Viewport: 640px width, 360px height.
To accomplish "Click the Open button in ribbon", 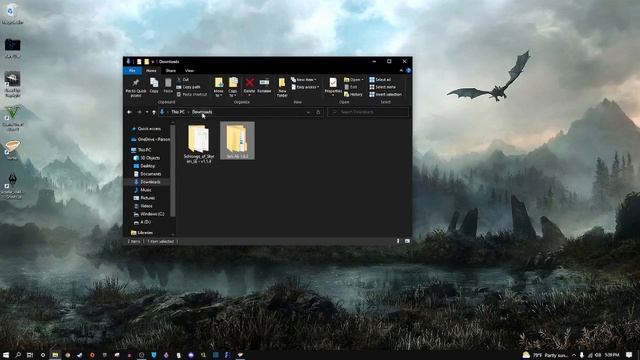I will pos(353,80).
